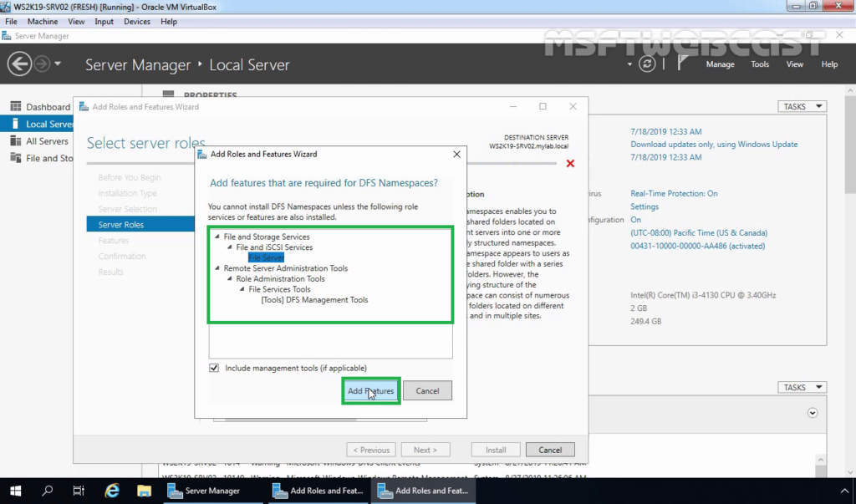The height and width of the screenshot is (504, 856).
Task: Expand the circular chevron in lower panel
Action: 813,413
